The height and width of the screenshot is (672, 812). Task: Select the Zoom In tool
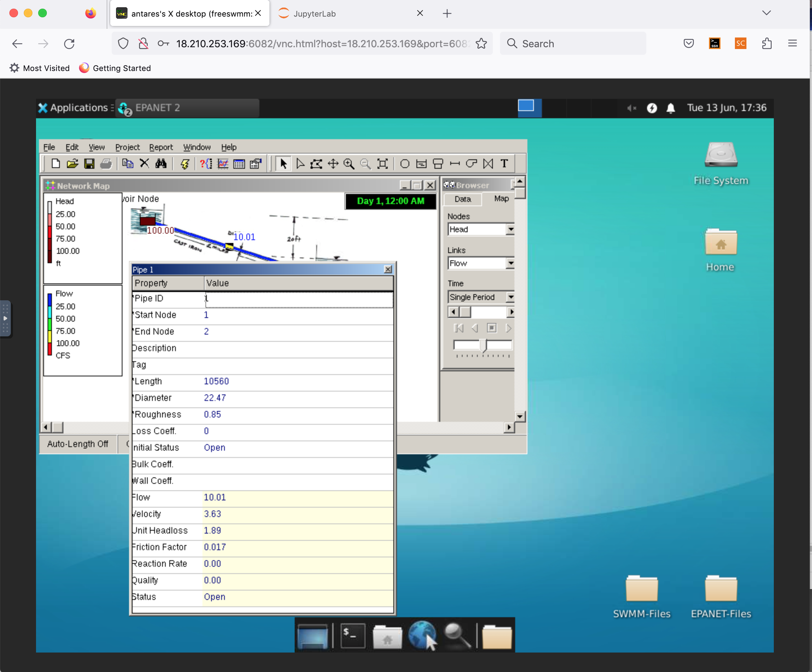pos(349,164)
